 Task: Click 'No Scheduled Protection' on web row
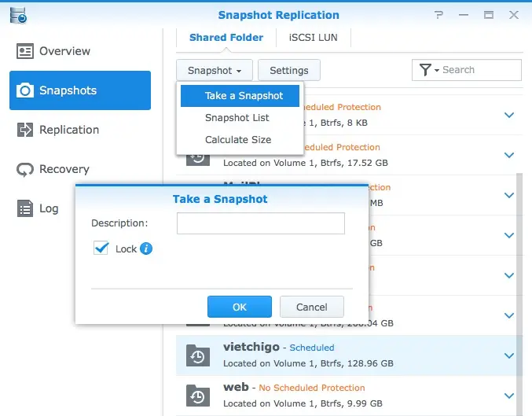click(312, 388)
